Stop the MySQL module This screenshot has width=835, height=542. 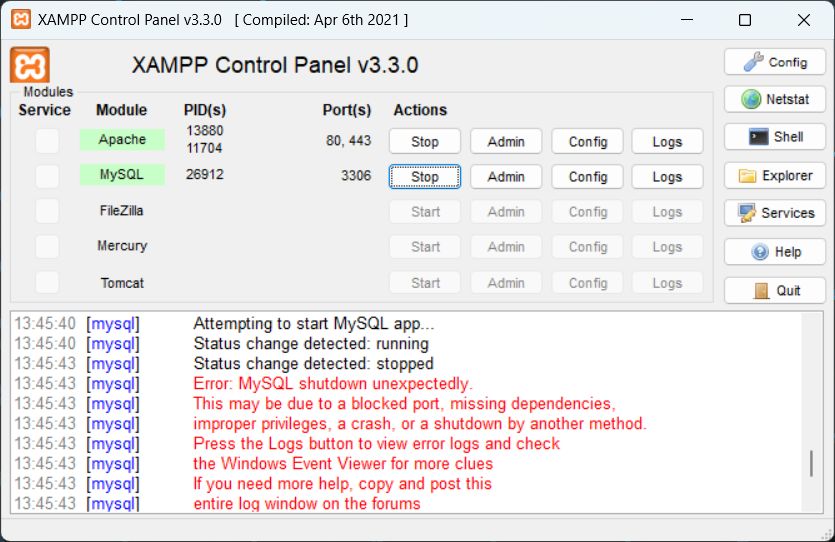425,177
